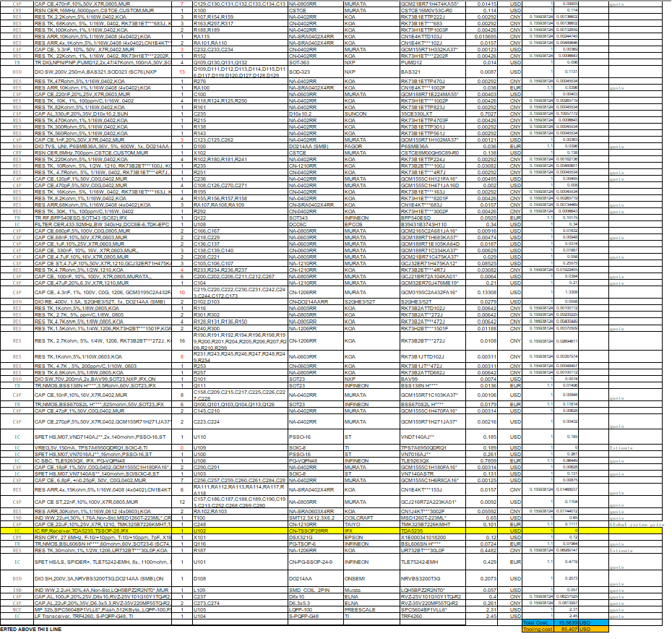Image resolution: width=672 pixels, height=639 pixels.
Task: Select the 'NRVBS3200T3G' part number cell
Action: coord(432,579)
